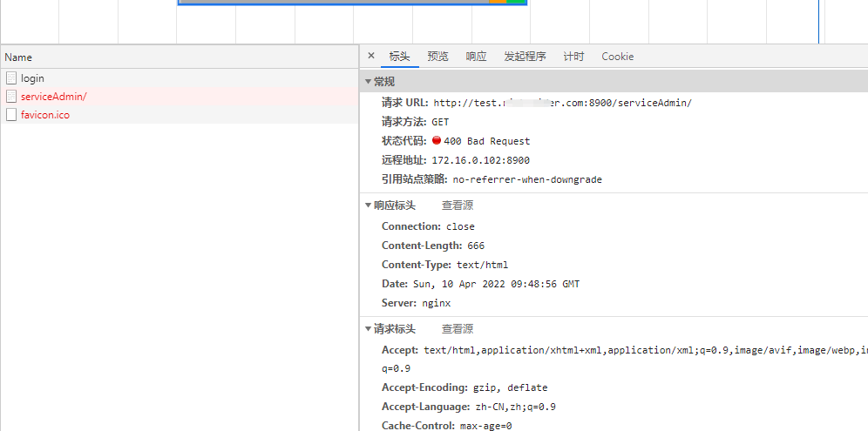
Task: View source of request headers
Action: [458, 329]
